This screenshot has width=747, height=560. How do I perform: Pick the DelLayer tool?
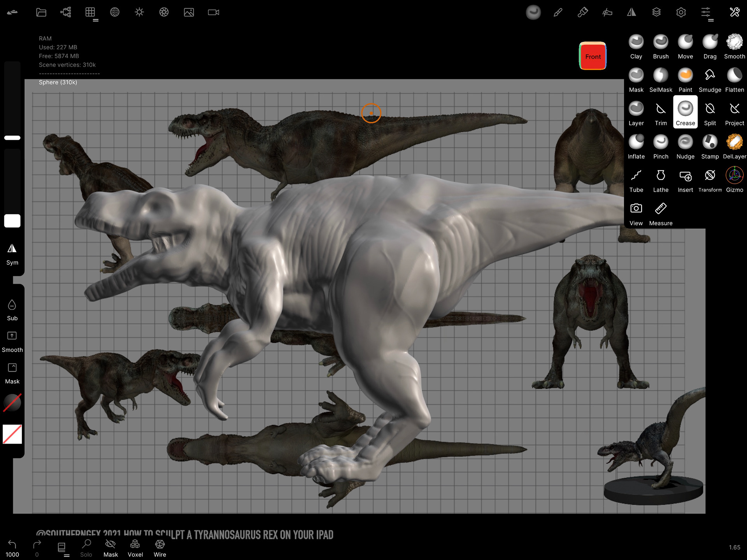coord(735,147)
